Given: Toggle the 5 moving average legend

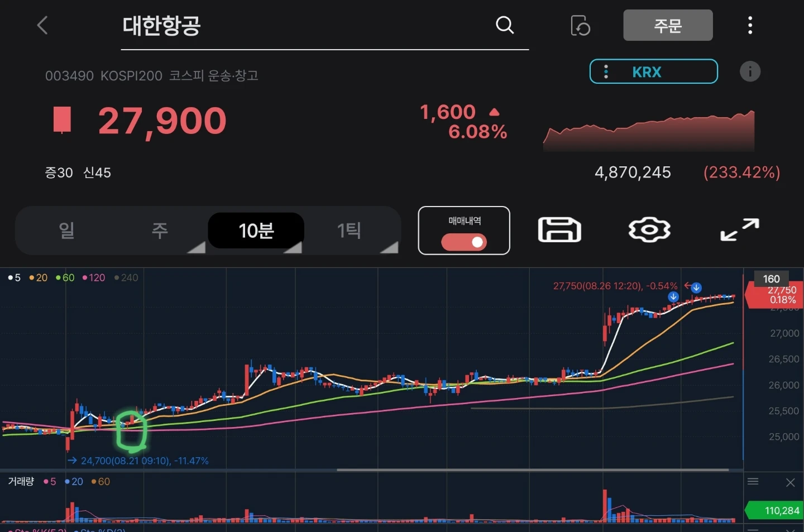Looking at the screenshot, I should (15, 277).
